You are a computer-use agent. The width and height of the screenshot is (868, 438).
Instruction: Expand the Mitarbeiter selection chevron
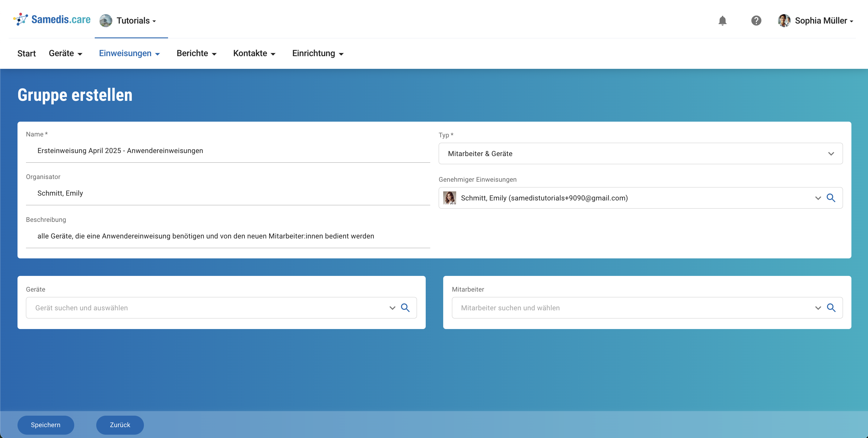click(818, 308)
